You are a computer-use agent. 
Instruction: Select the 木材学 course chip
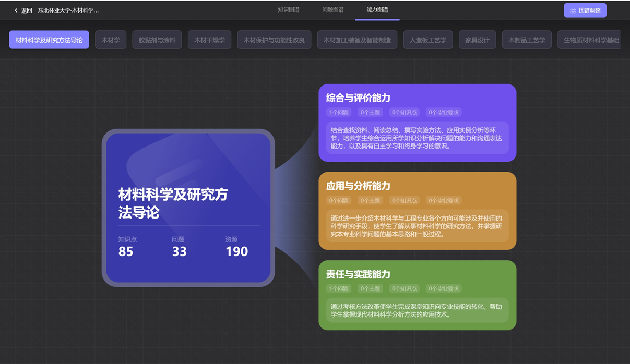pyautogui.click(x=111, y=40)
